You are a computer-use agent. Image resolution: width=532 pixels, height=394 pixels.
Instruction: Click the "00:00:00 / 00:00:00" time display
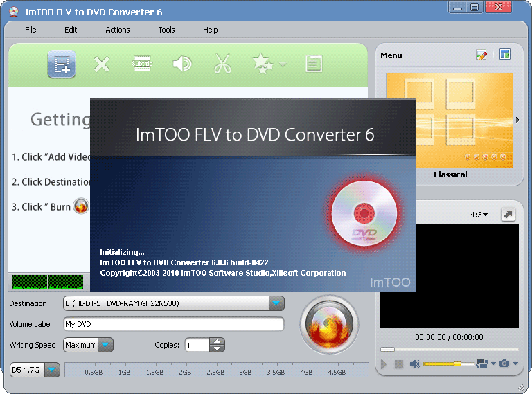[449, 337]
